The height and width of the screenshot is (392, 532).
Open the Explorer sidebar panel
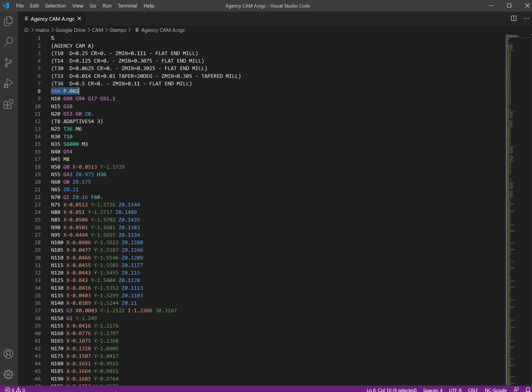pos(9,21)
